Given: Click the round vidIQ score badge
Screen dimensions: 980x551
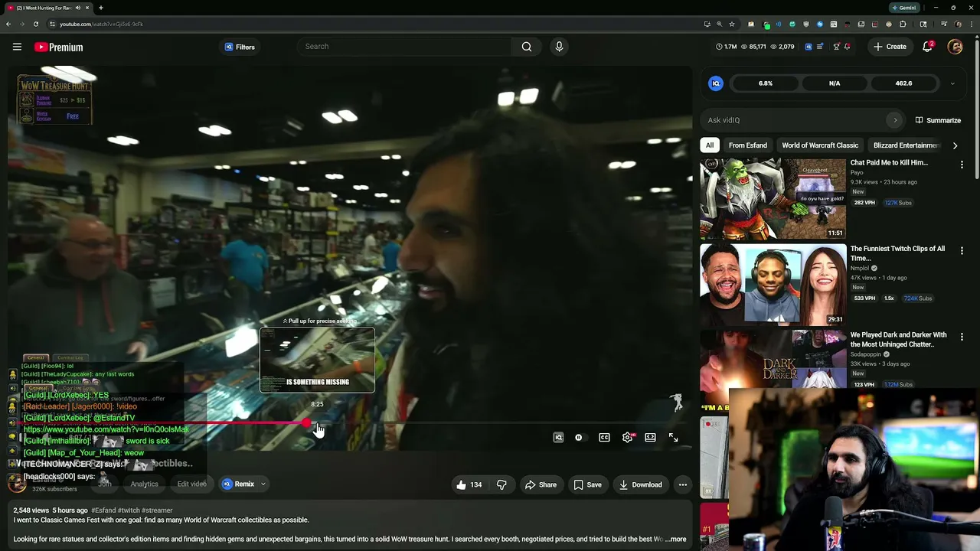Looking at the screenshot, I should [716, 83].
